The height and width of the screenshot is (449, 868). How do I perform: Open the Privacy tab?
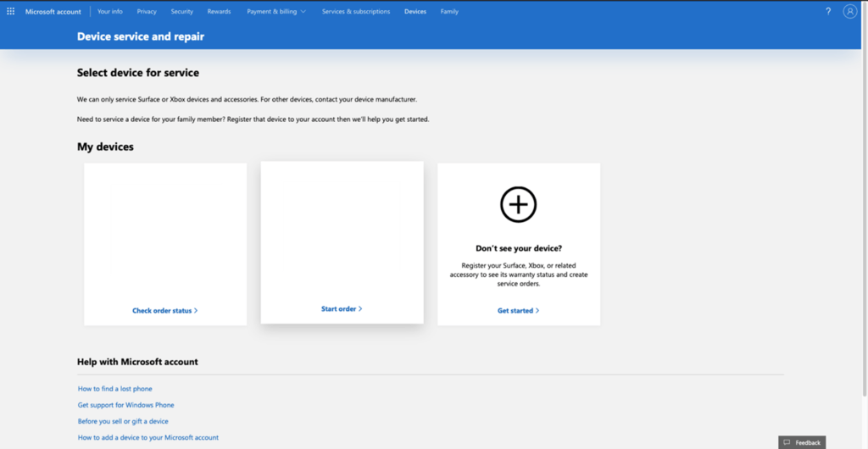[x=147, y=12]
